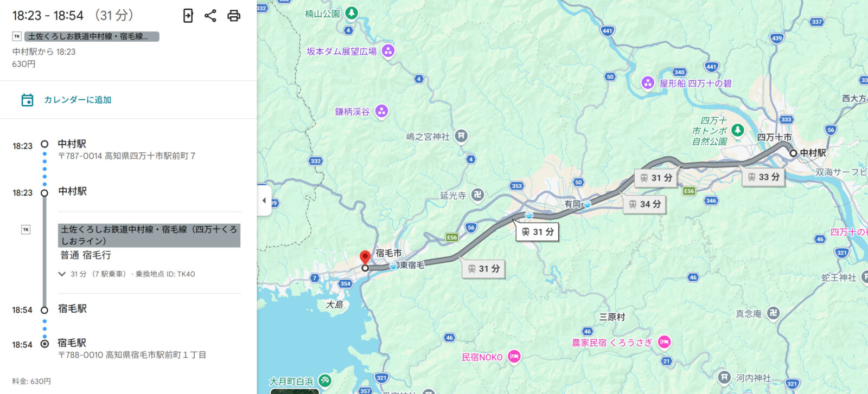Select the 34 分 alternate route label
The width and height of the screenshot is (868, 394).
(x=644, y=204)
